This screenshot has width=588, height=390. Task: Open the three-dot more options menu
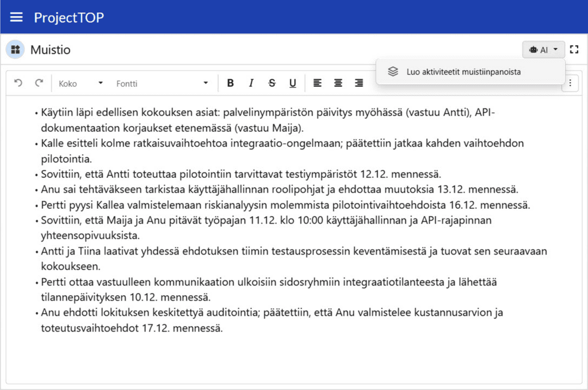tap(570, 83)
